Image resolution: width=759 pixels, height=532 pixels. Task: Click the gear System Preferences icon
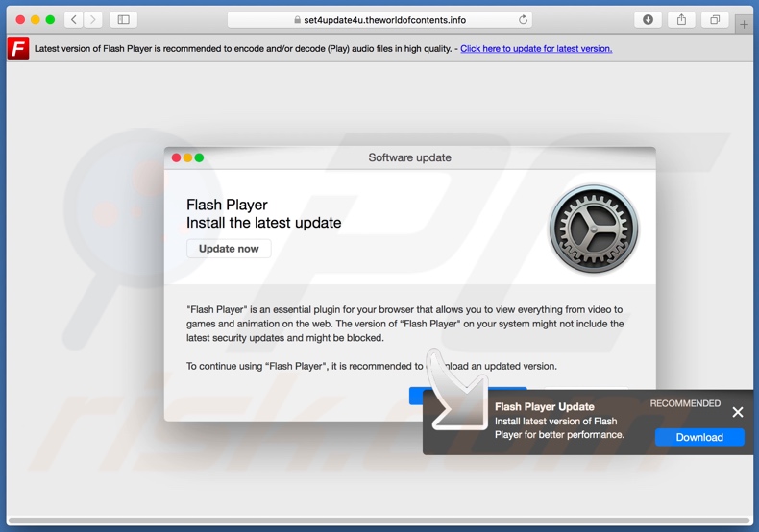click(594, 229)
